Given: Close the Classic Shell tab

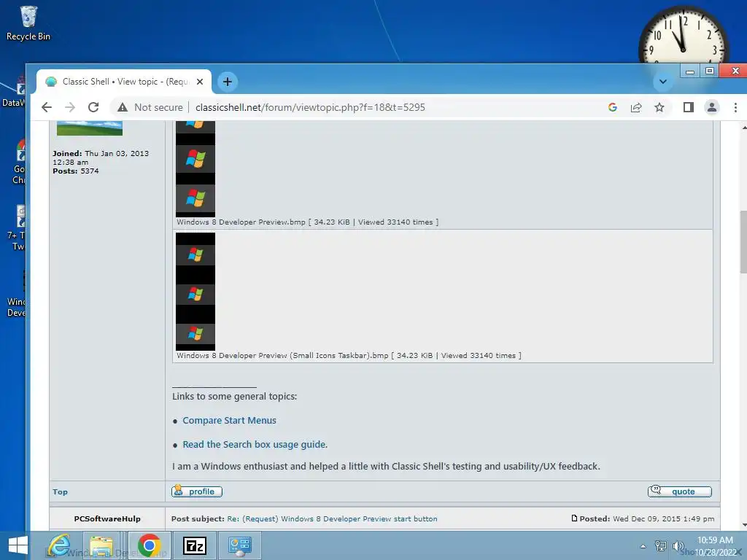Looking at the screenshot, I should (x=200, y=82).
